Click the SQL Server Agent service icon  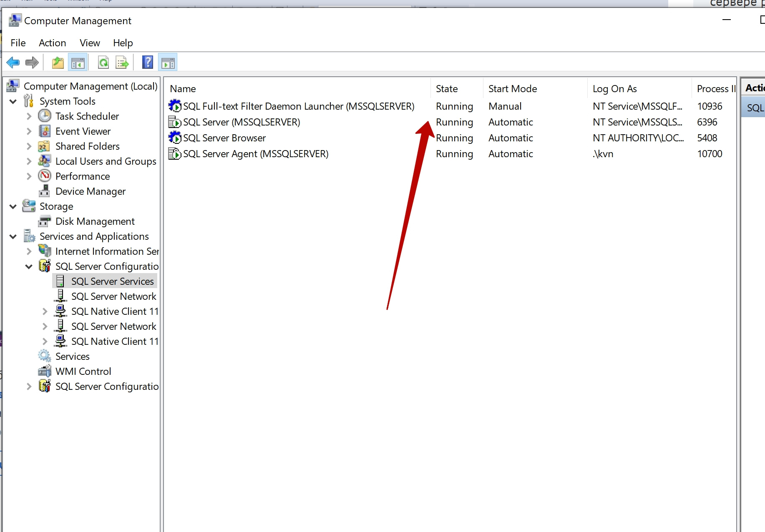point(175,153)
